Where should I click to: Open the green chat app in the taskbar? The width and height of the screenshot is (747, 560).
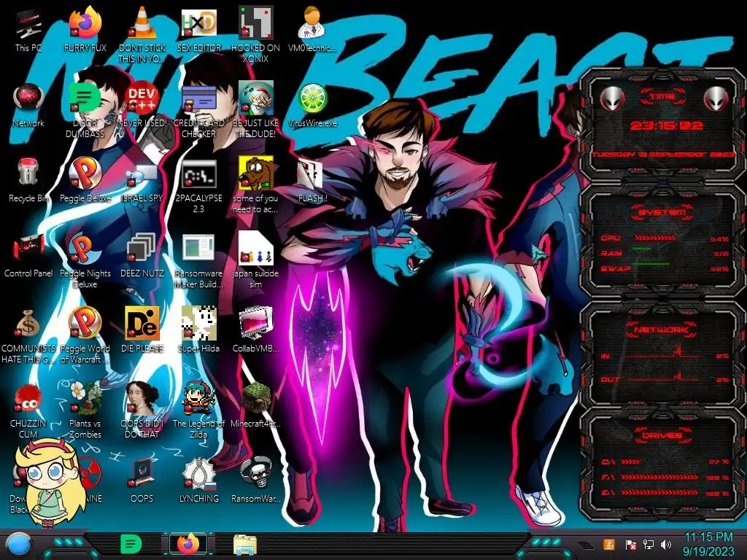point(131,544)
